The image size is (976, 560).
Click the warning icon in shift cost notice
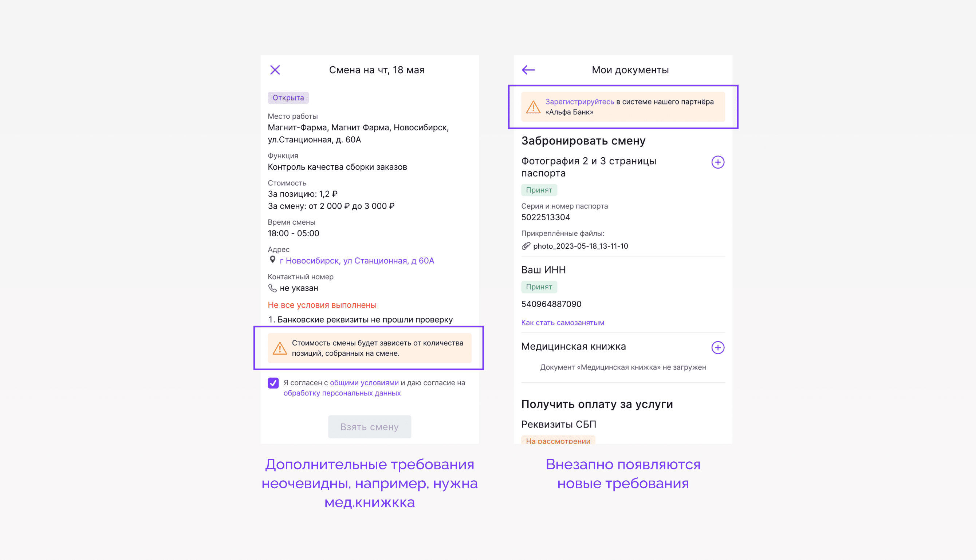[x=280, y=348]
